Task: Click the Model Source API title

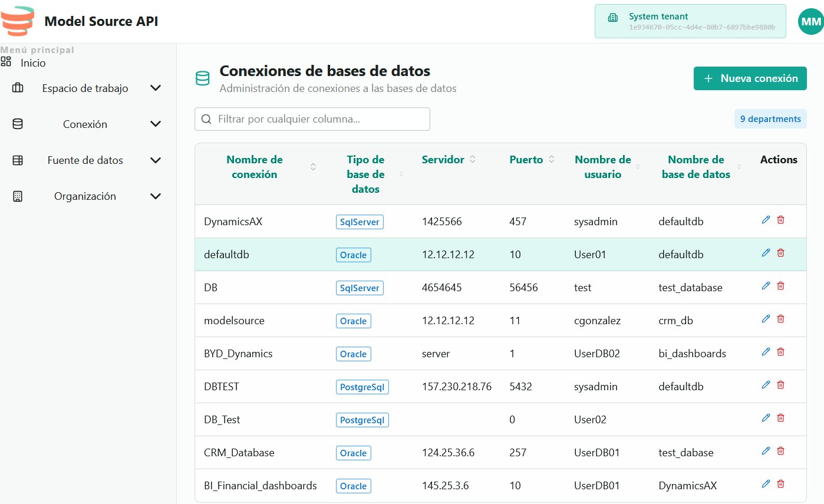Action: click(101, 21)
